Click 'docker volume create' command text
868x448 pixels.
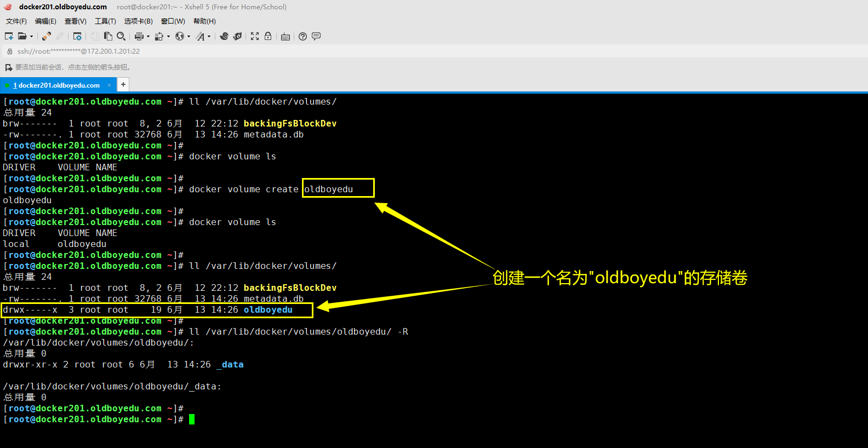[x=244, y=189]
